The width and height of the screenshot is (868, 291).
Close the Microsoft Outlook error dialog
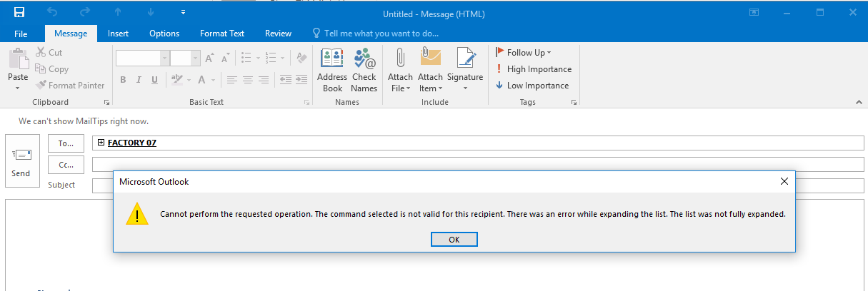point(784,182)
